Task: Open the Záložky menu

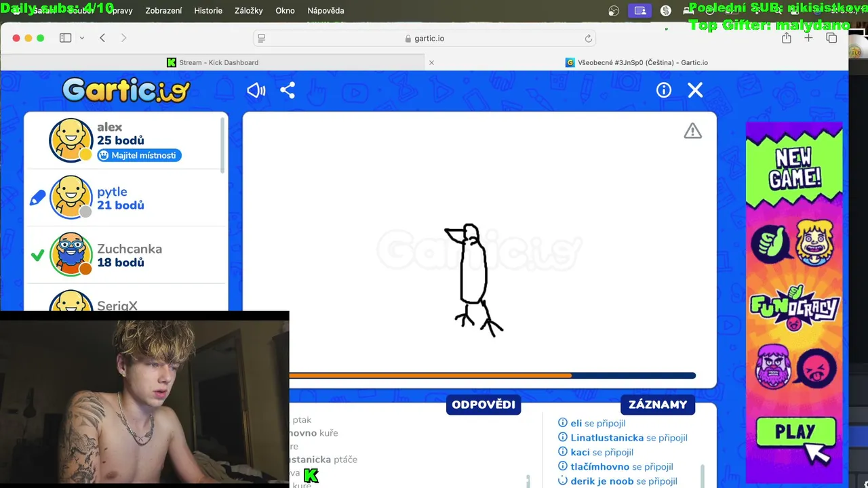Action: (249, 11)
